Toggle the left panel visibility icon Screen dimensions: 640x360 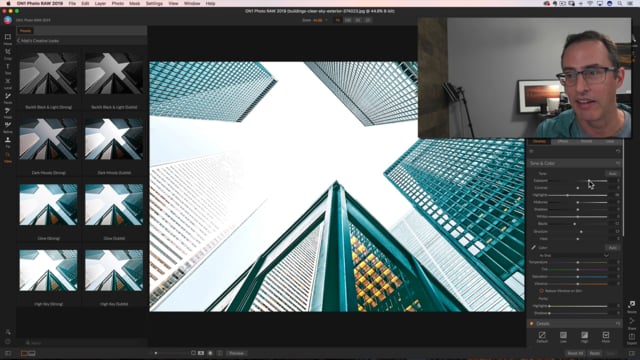point(8,353)
